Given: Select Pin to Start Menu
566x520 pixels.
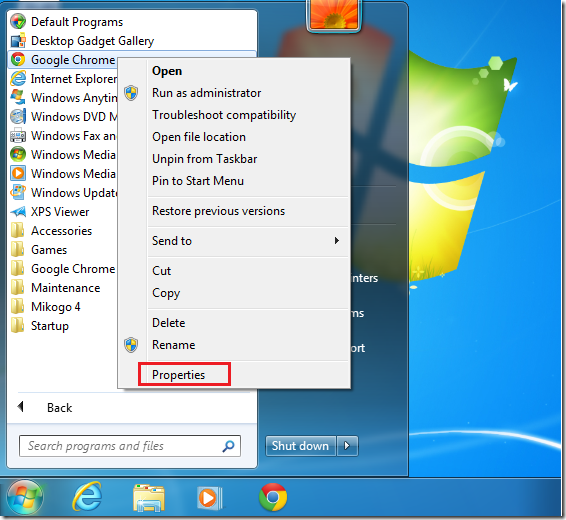Looking at the screenshot, I should [x=198, y=181].
